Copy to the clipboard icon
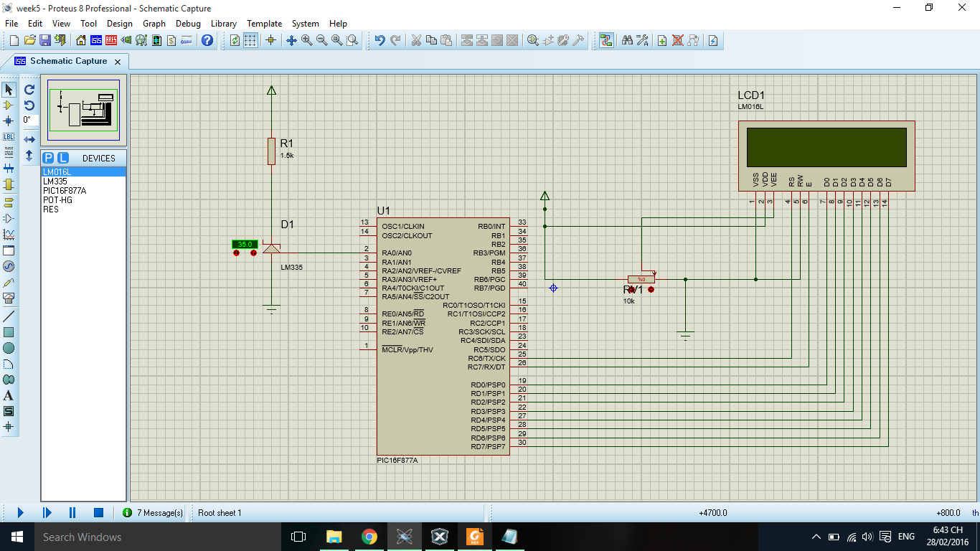The width and height of the screenshot is (980, 551). (431, 40)
